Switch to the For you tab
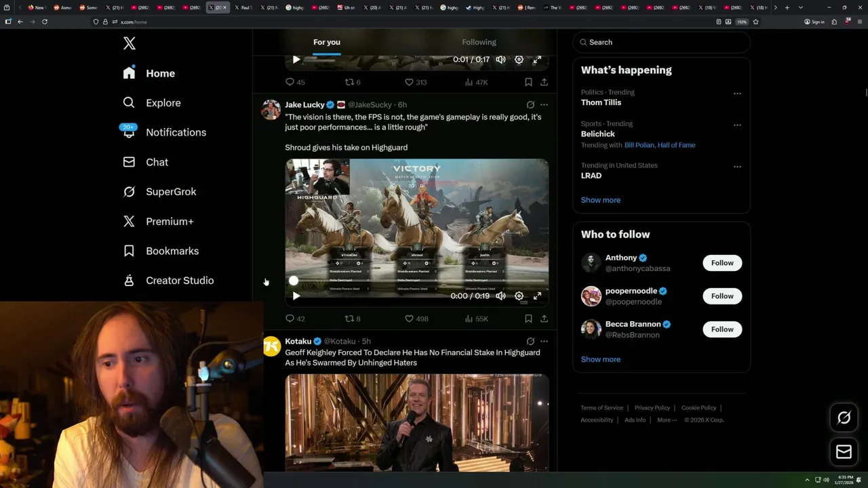Screen dimensions: 868x488 pos(327,42)
